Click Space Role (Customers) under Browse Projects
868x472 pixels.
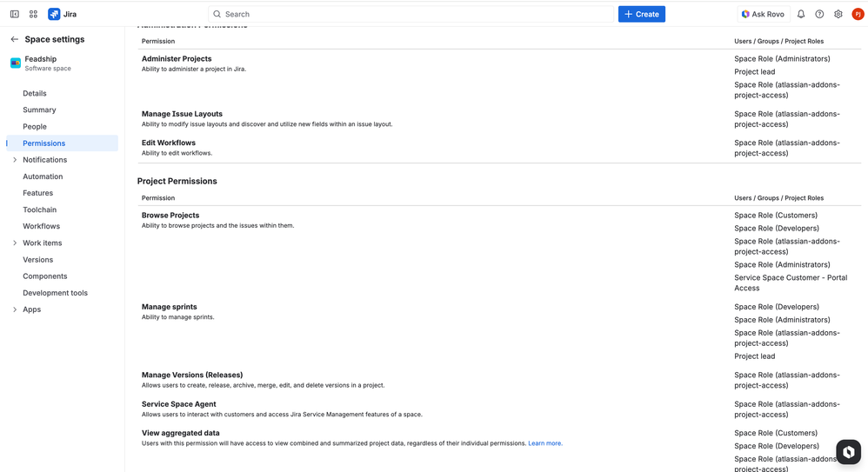(776, 216)
